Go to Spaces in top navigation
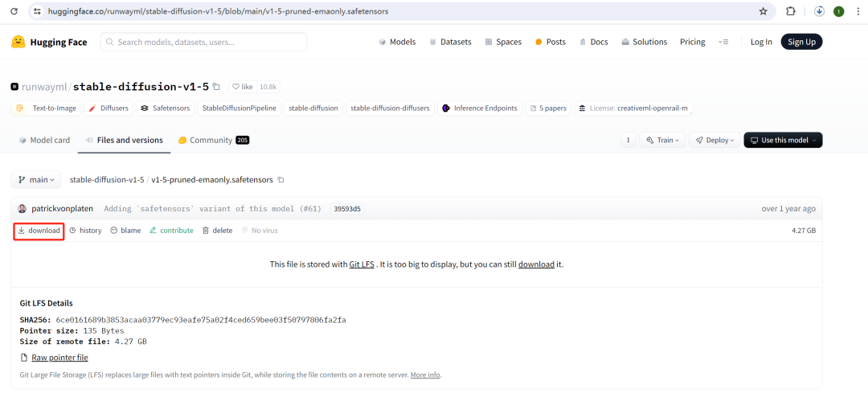The height and width of the screenshot is (401, 868). click(503, 42)
